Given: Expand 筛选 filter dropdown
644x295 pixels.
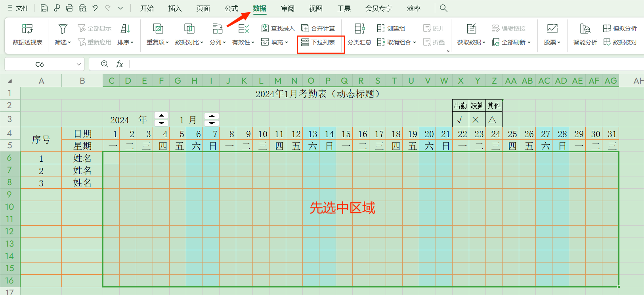Looking at the screenshot, I should click(x=69, y=42).
